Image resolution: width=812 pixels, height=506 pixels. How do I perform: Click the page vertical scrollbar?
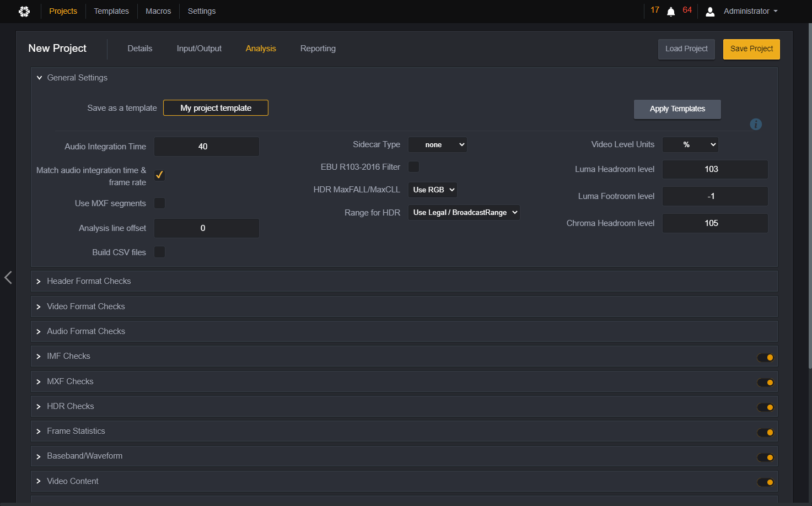point(810,196)
